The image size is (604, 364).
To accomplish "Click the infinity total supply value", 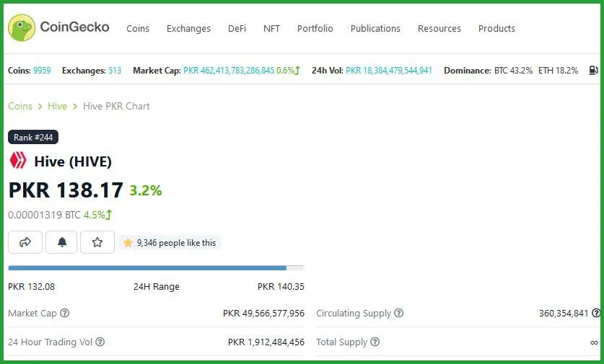I will 594,342.
